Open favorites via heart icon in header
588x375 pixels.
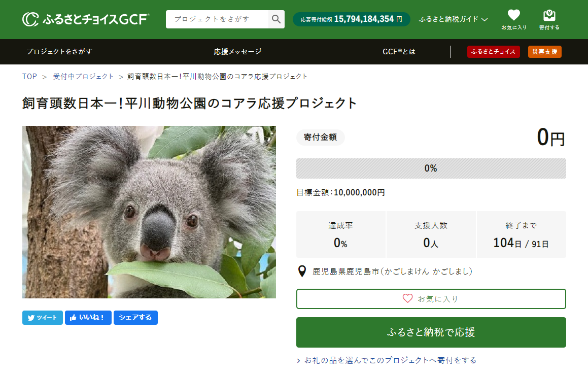[x=514, y=19]
